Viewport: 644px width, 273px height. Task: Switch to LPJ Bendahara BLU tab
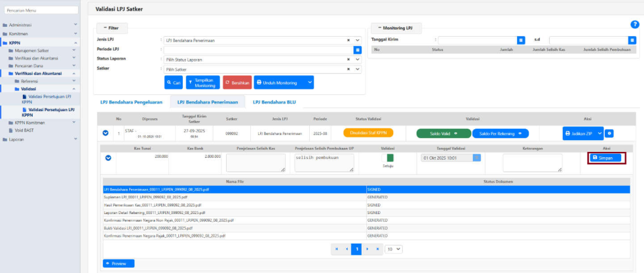click(273, 102)
